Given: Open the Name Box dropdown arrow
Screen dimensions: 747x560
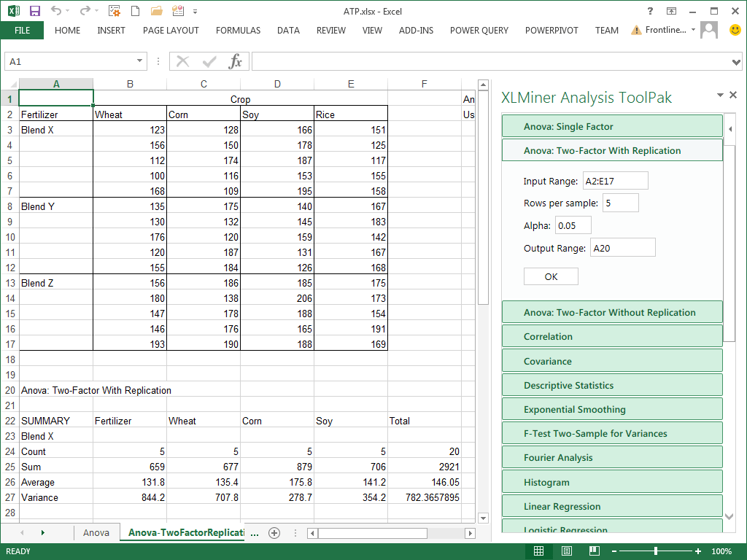Looking at the screenshot, I should pos(139,61).
